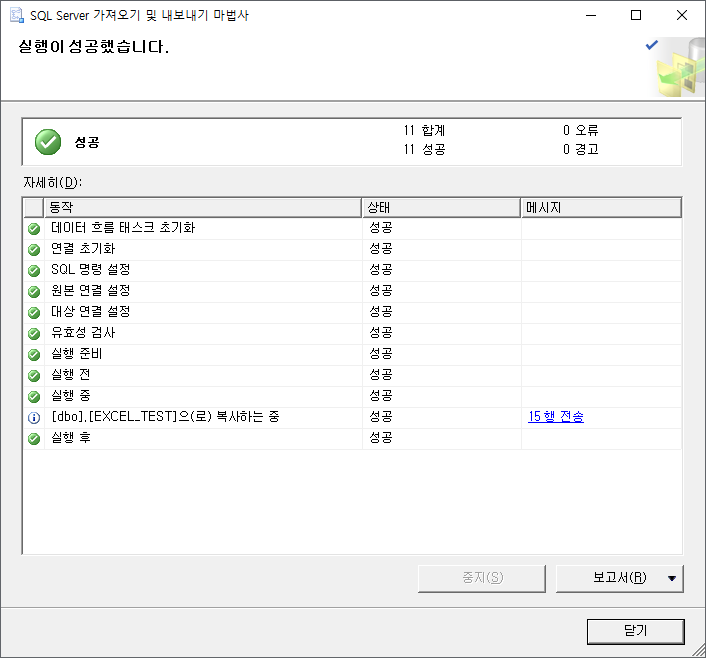Click the 상태 column header
This screenshot has height=658, width=706.
[441, 207]
